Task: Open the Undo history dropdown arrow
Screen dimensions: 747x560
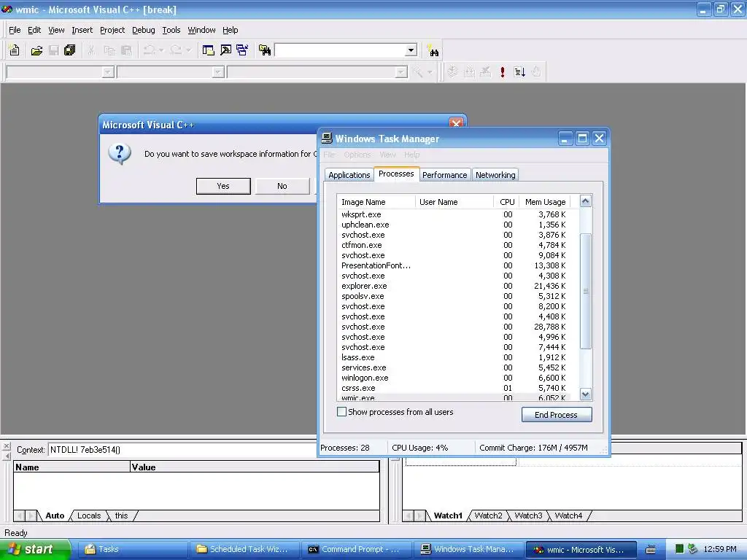Action: [161, 50]
